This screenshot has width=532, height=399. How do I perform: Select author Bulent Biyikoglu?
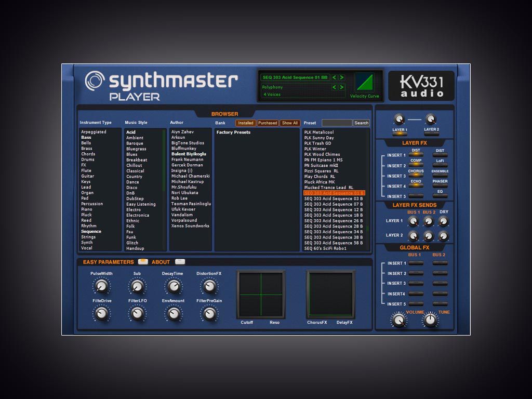189,154
